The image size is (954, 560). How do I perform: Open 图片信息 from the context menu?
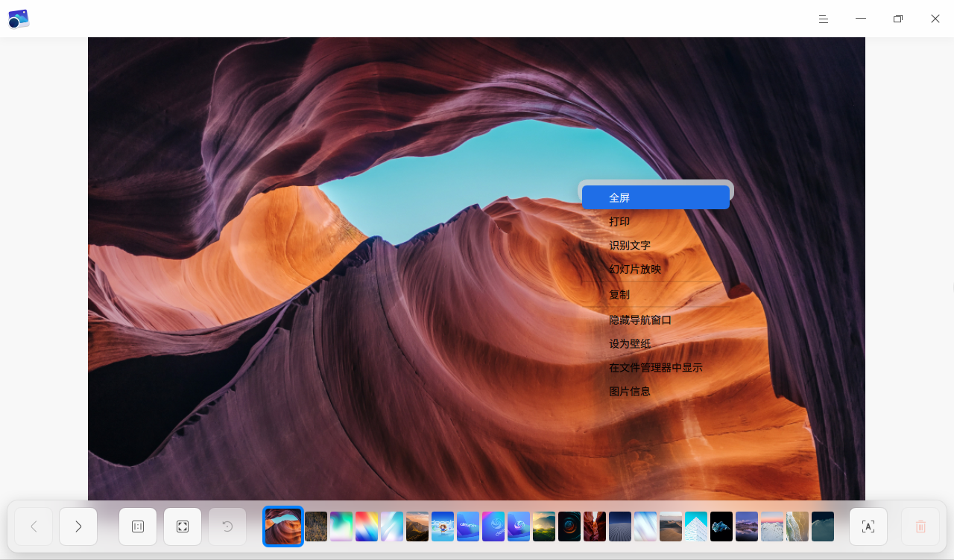656,391
